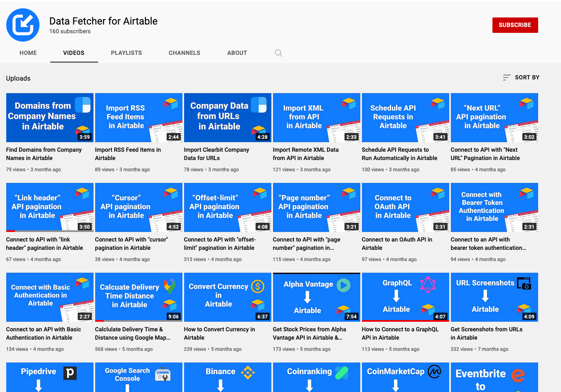Open "bearer token authentication" video title

pyautogui.click(x=489, y=244)
